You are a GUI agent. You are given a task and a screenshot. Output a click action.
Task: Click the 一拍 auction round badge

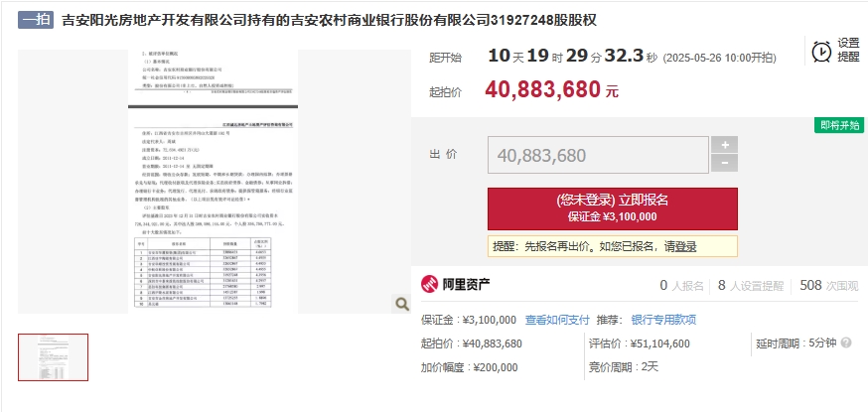36,20
